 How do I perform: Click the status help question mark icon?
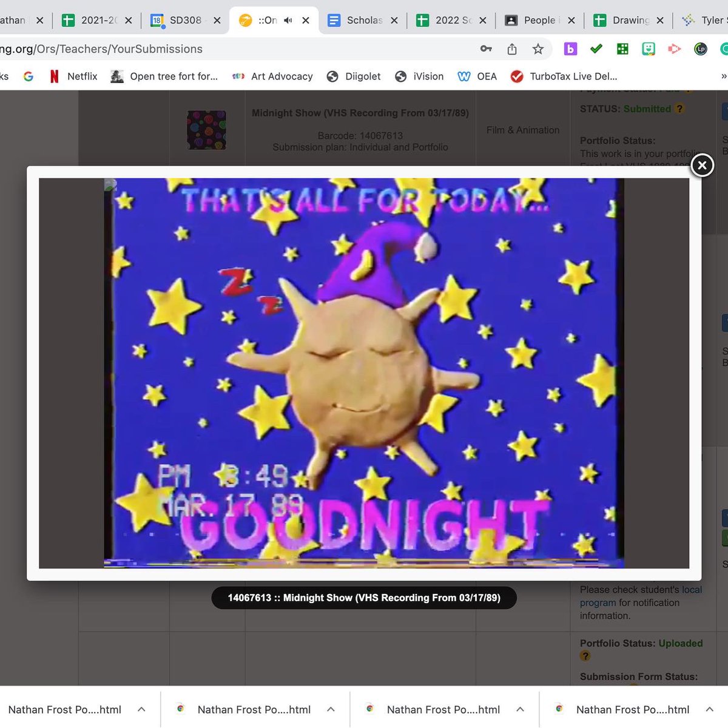tap(679, 109)
